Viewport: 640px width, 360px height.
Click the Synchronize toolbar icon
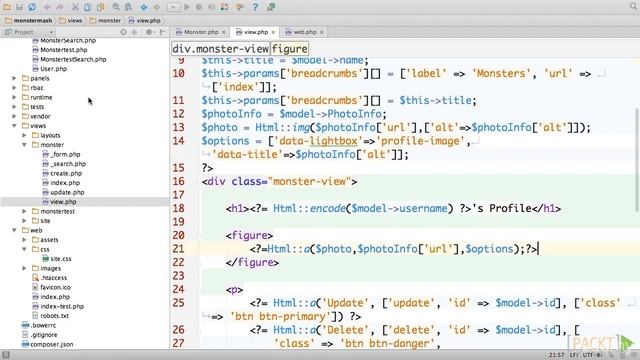tap(32, 7)
